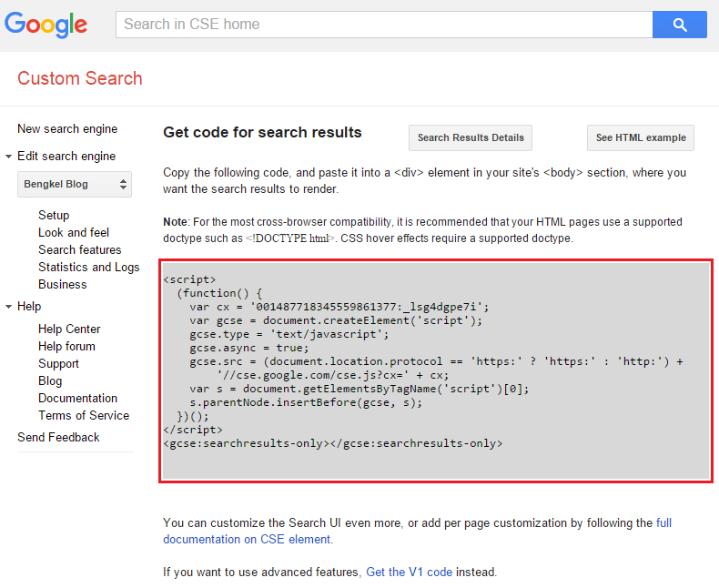The height and width of the screenshot is (588, 719).
Task: Open New search engine
Action: pos(67,129)
